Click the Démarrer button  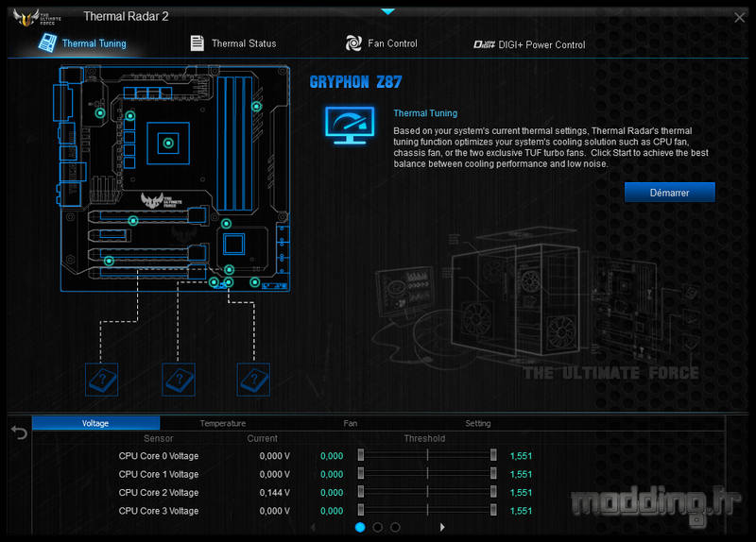(669, 193)
